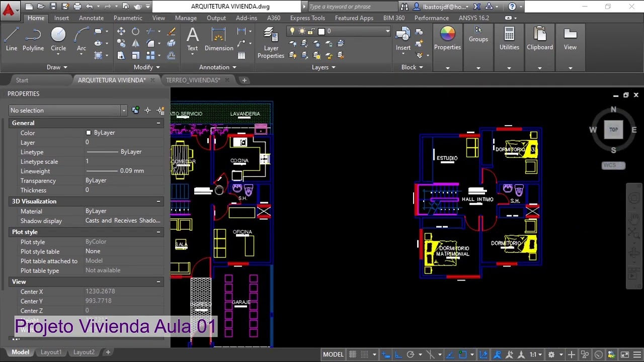This screenshot has width=644, height=362.
Task: Select the Circle tool
Action: coord(58,39)
